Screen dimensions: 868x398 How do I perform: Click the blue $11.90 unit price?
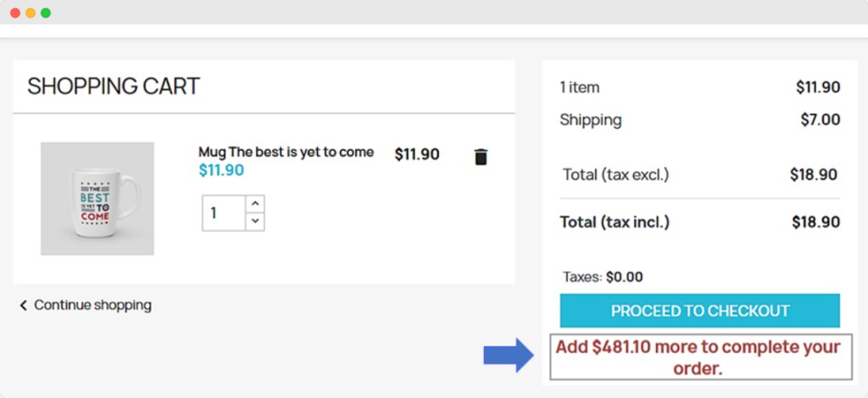221,171
